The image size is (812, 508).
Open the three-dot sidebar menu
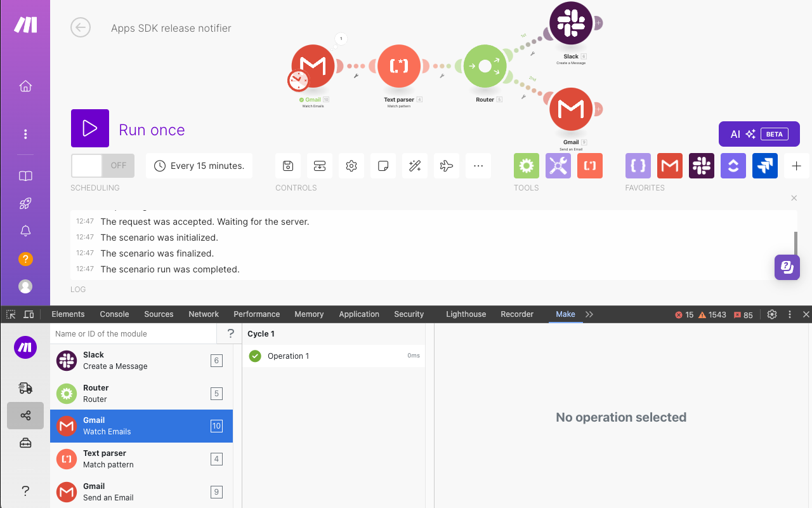pos(25,134)
